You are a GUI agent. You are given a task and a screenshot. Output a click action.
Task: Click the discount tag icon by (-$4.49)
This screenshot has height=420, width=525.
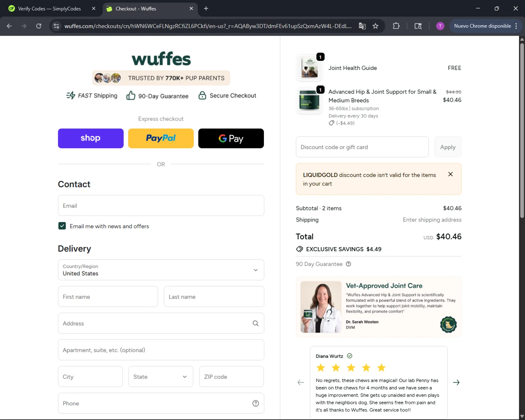coord(331,123)
